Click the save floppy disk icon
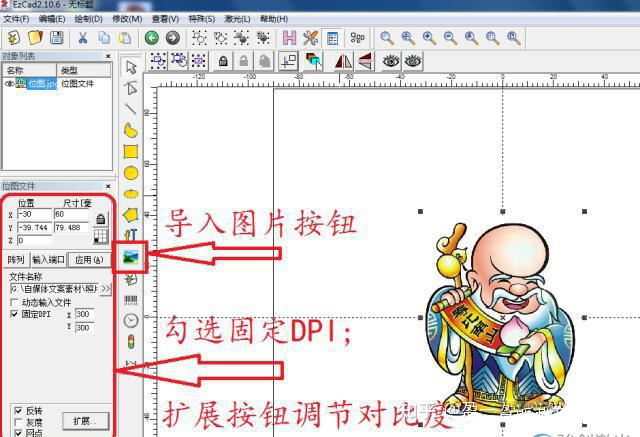The image size is (640, 437). click(x=57, y=38)
